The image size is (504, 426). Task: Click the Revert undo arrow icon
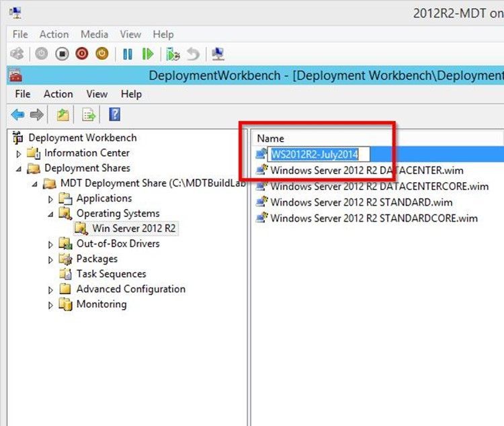193,54
